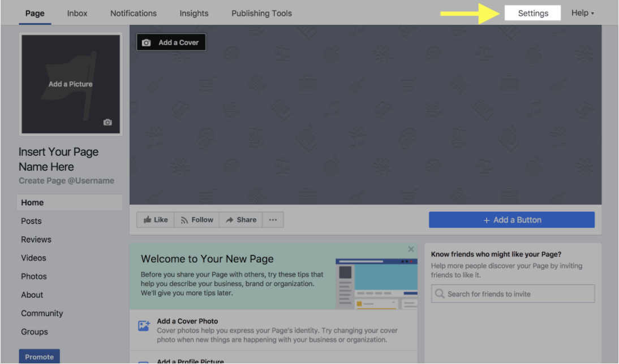Click the Add a Cover Photo tip title
This screenshot has width=619, height=364.
click(x=187, y=321)
